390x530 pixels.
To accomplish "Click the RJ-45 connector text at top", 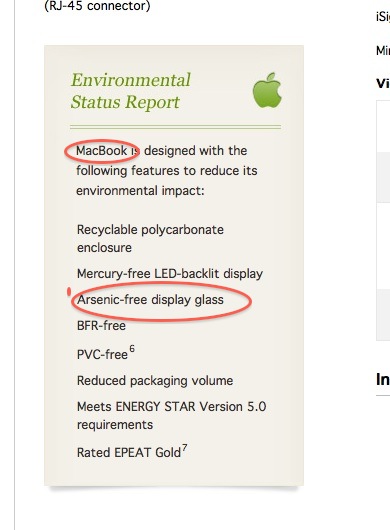I will tap(97, 6).
